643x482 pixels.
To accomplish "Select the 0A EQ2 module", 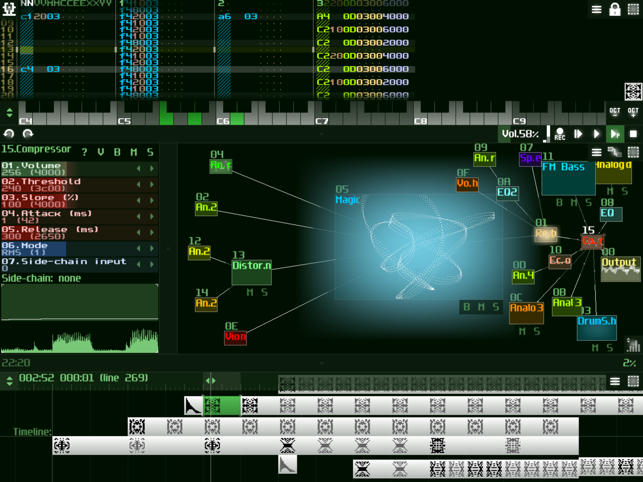I will 507,193.
